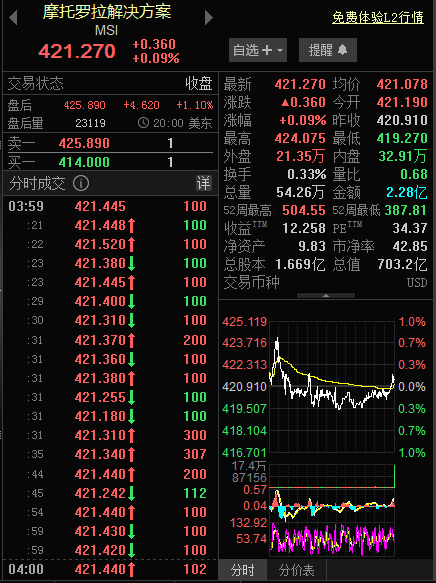Click the ticker symbol MSI

tap(106, 30)
